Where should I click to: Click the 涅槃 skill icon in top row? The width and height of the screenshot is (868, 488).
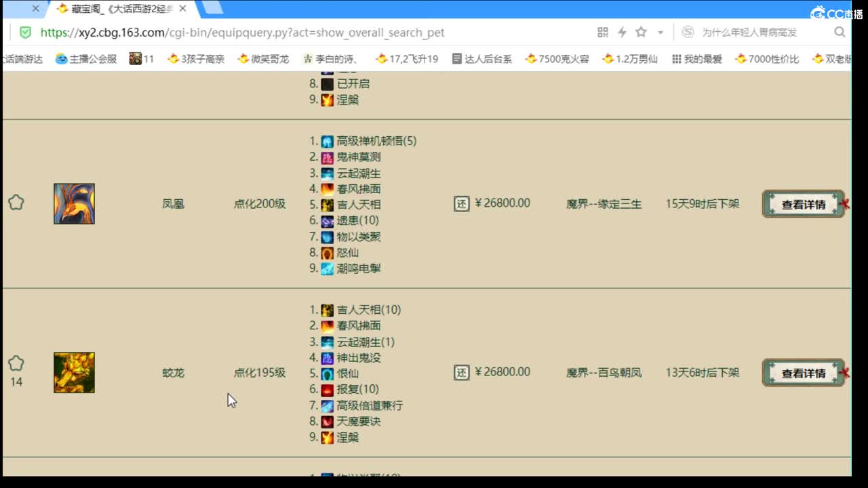(x=328, y=100)
